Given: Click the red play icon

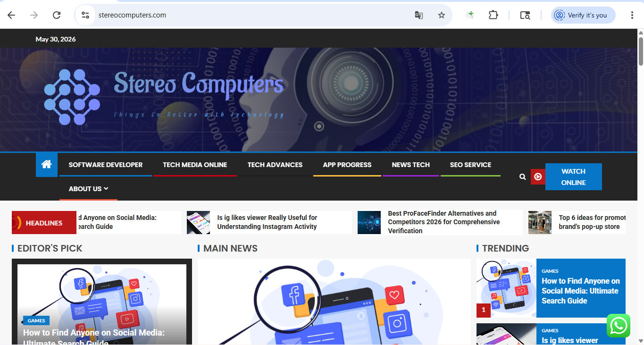Looking at the screenshot, I should 538,177.
